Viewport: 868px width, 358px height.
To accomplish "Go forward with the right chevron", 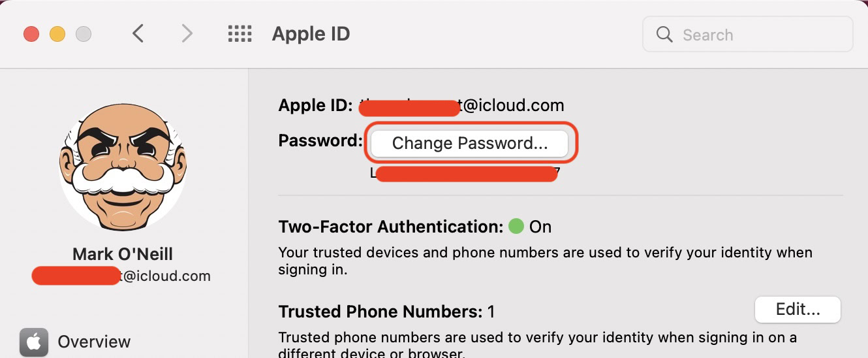I will 187,34.
